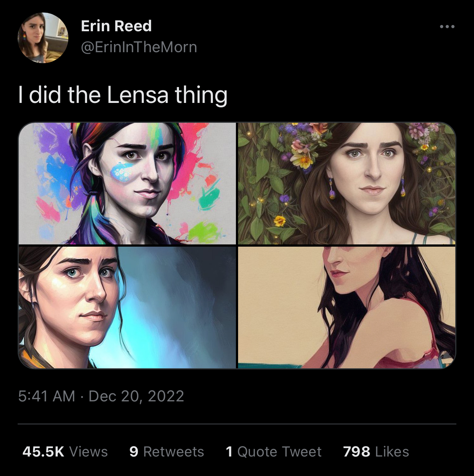474x476 pixels.
Task: Click the number 9 before Retweets
Action: 134,452
